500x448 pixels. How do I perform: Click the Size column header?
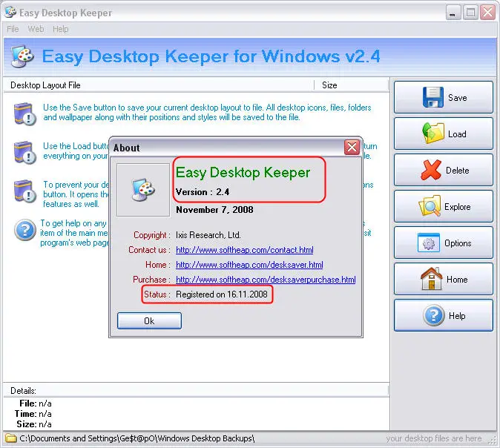[x=352, y=85]
